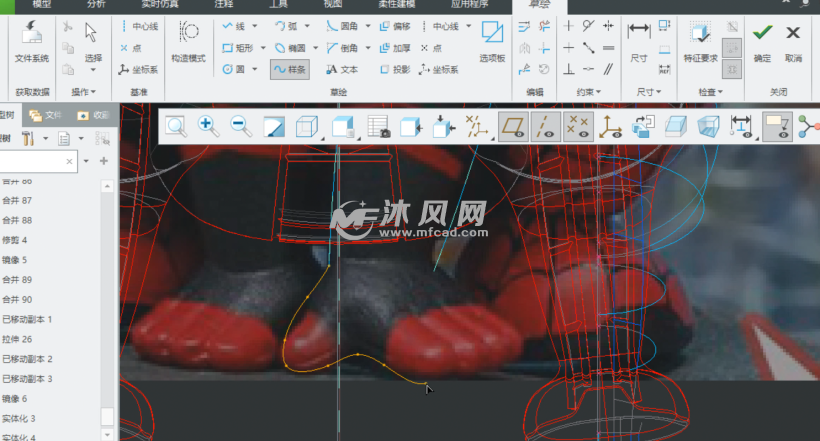Image resolution: width=820 pixels, height=441 pixels.
Task: Cancel the sketch with the X button
Action: point(793,42)
